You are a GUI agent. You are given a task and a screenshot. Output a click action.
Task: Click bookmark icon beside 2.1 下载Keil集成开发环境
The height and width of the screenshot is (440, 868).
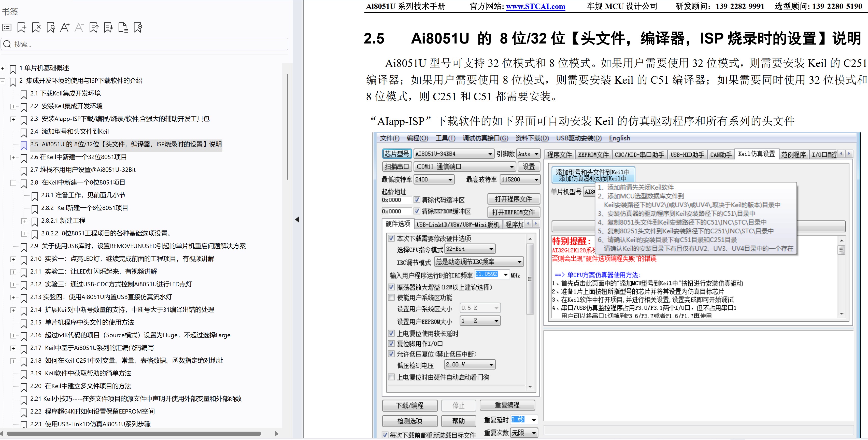tap(24, 95)
